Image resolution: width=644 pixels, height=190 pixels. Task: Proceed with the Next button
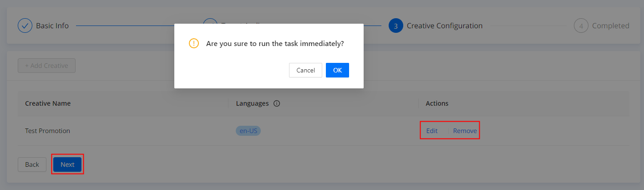[67, 164]
